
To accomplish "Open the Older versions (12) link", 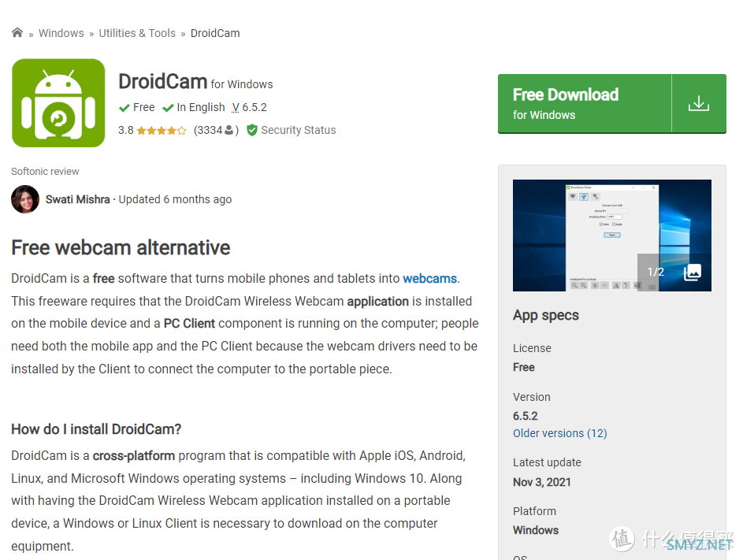I will click(x=559, y=433).
